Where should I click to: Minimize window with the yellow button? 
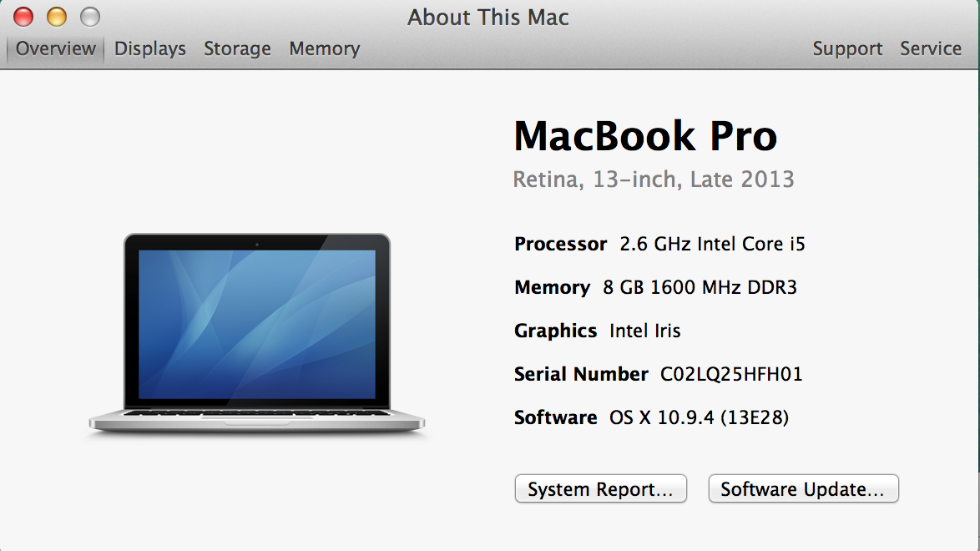pos(56,17)
